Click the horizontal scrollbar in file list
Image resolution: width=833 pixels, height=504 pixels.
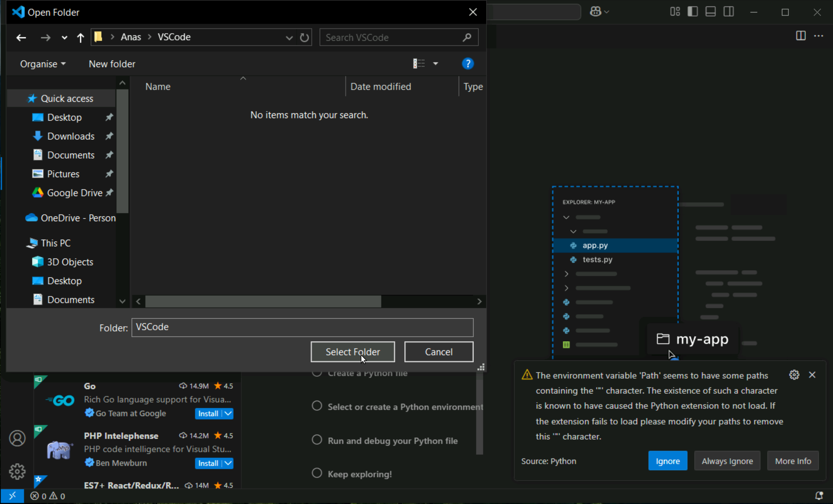pyautogui.click(x=263, y=302)
